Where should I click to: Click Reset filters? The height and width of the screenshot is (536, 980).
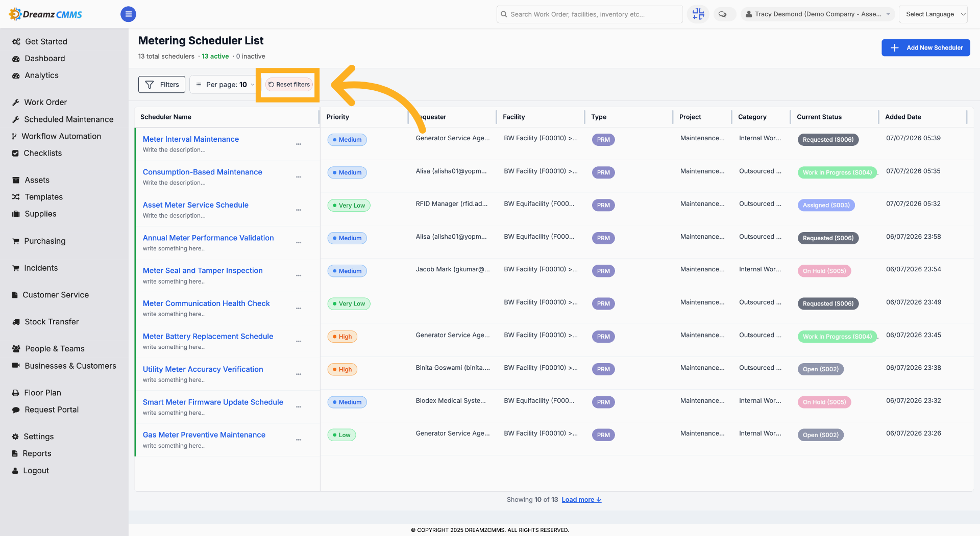click(x=289, y=85)
